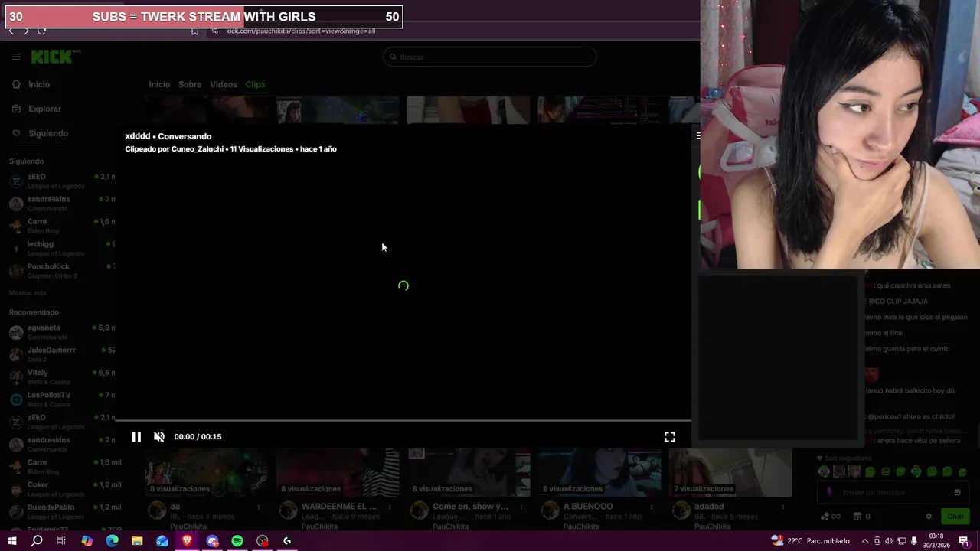Open JulesGamerrr in Recomendado list
The height and width of the screenshot is (551, 980).
(x=61, y=354)
